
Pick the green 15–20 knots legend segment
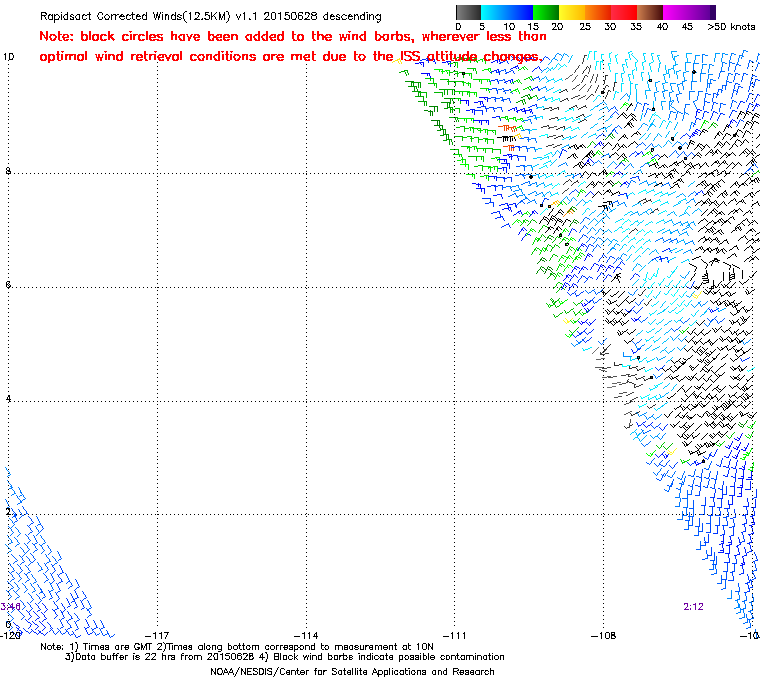pyautogui.click(x=546, y=12)
